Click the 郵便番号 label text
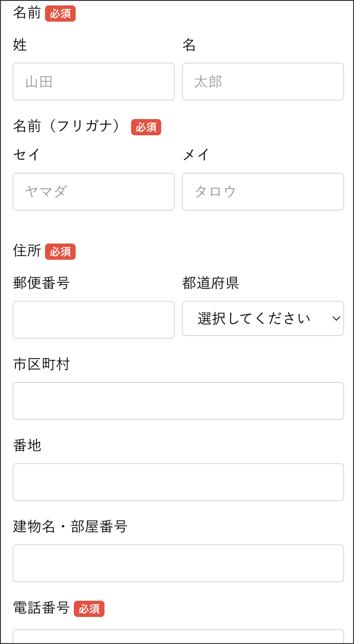 (x=41, y=283)
